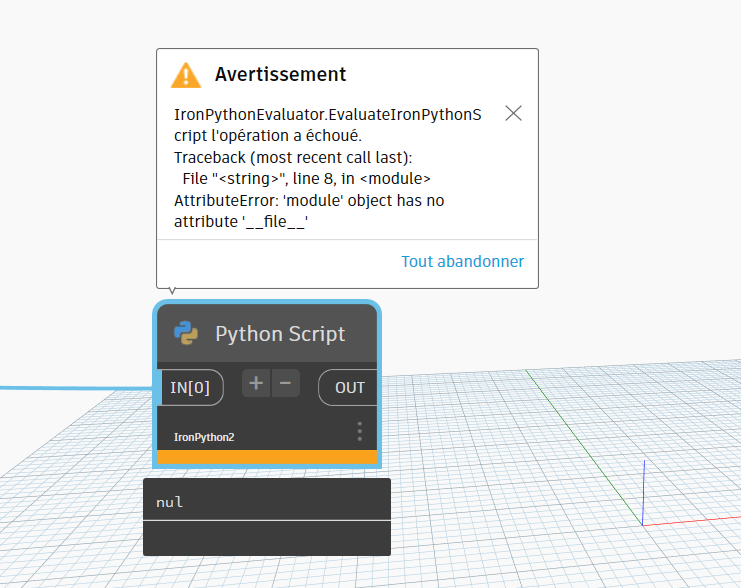This screenshot has width=741, height=588.
Task: Click the Python logo icon on node
Action: point(186,333)
